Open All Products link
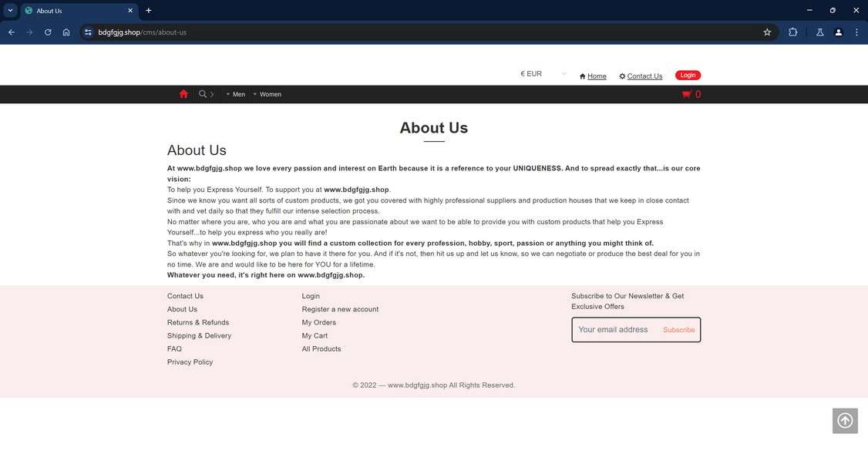Image resolution: width=868 pixels, height=464 pixels. coord(321,349)
